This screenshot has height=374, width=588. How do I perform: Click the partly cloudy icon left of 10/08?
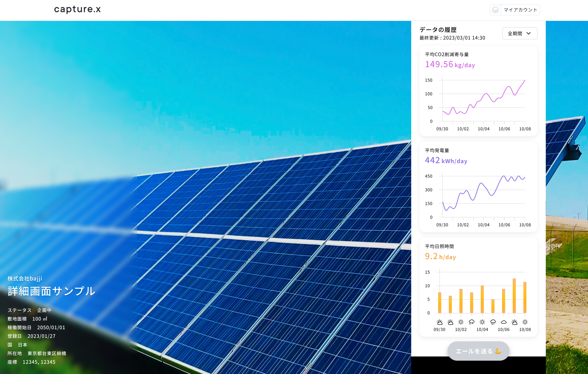(514, 322)
